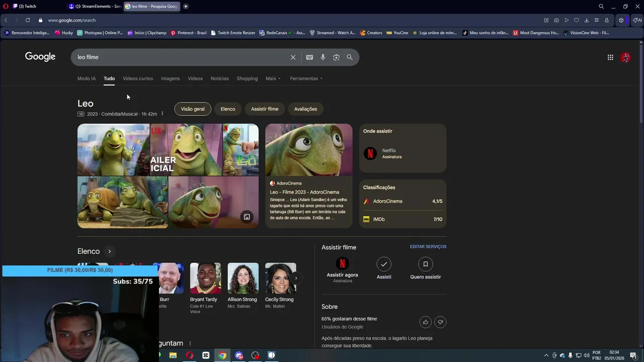Image resolution: width=644 pixels, height=362 pixels.
Task: Dislike the movie with thumbs down
Action: pos(440,322)
